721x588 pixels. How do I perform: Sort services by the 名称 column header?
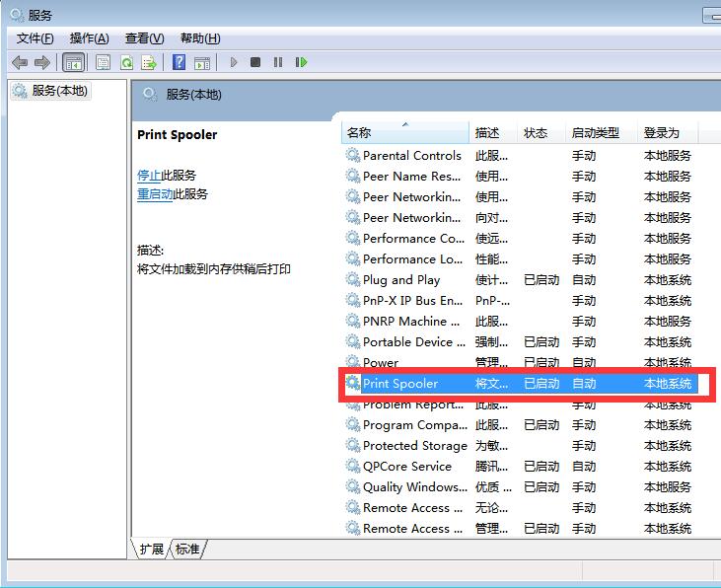coord(404,132)
